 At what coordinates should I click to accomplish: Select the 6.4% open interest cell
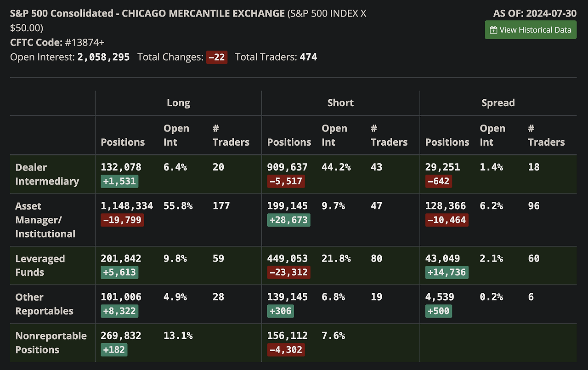(175, 167)
